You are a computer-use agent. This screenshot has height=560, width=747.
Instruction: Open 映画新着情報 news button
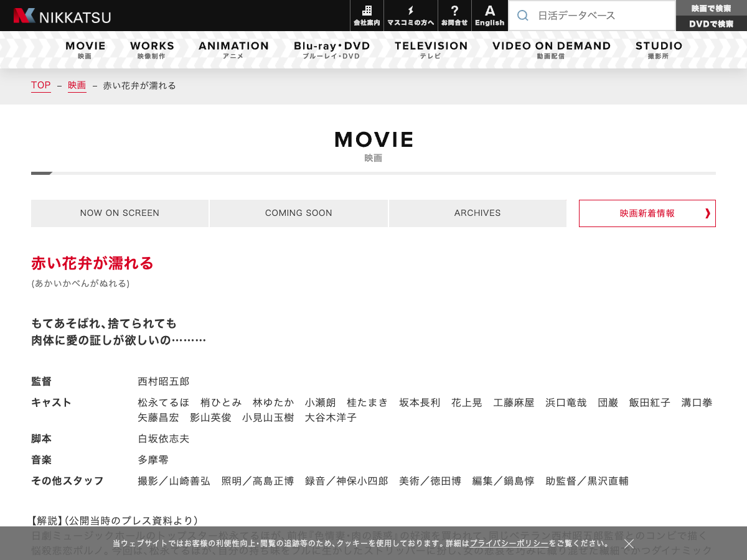(x=647, y=213)
